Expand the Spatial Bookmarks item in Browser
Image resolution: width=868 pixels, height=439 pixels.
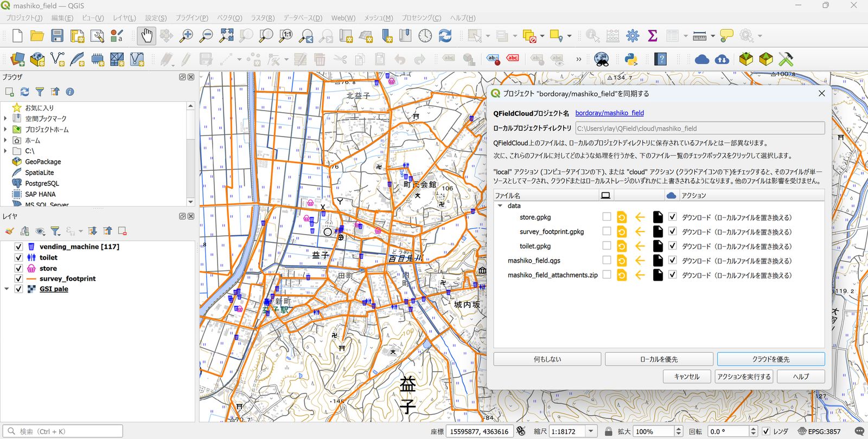pos(5,119)
